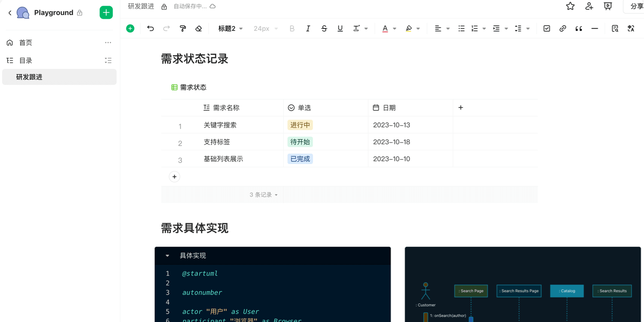644x322 pixels.
Task: Click the 已完成 status tag
Action: point(300,159)
